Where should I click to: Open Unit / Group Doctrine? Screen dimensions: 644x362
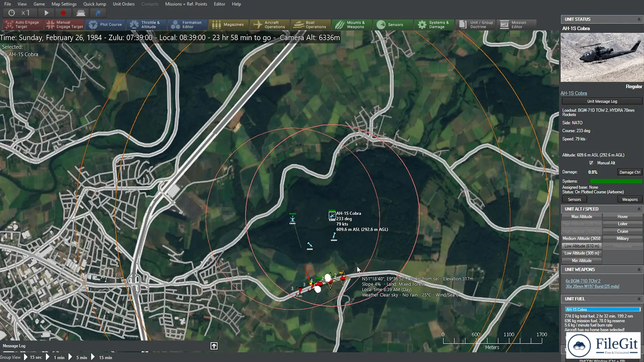pos(475,24)
